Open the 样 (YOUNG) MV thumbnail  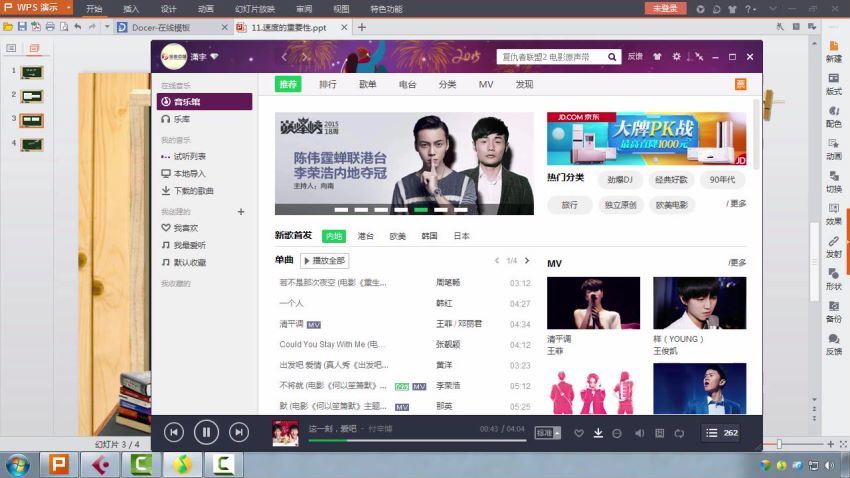coord(700,303)
